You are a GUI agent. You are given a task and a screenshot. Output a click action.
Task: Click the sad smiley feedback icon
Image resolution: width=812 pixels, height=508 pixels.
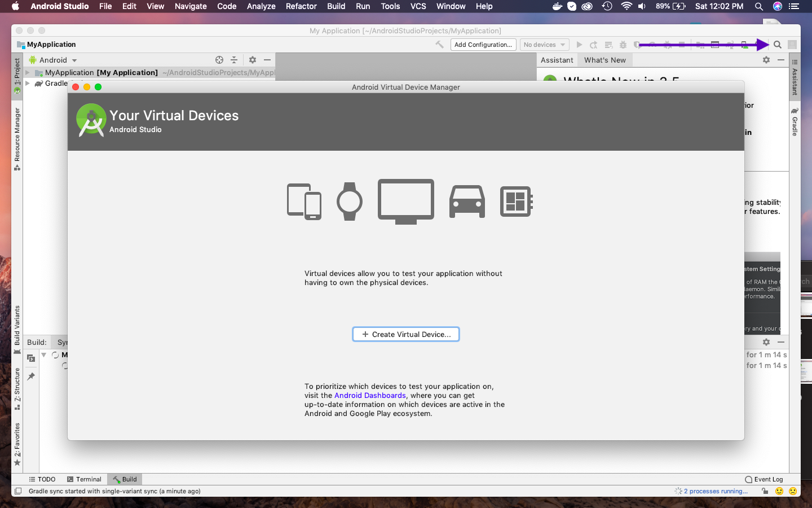click(793, 491)
